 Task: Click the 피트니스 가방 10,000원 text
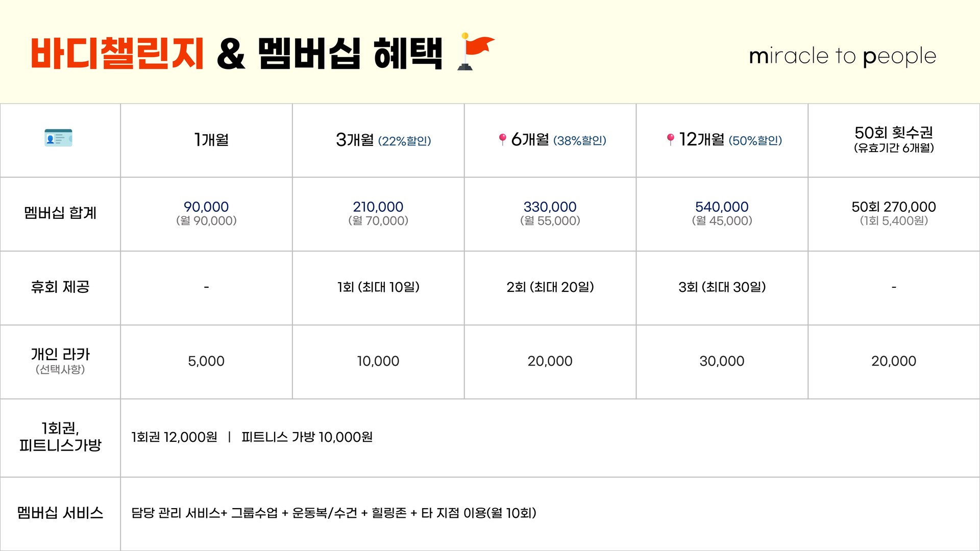(x=307, y=437)
